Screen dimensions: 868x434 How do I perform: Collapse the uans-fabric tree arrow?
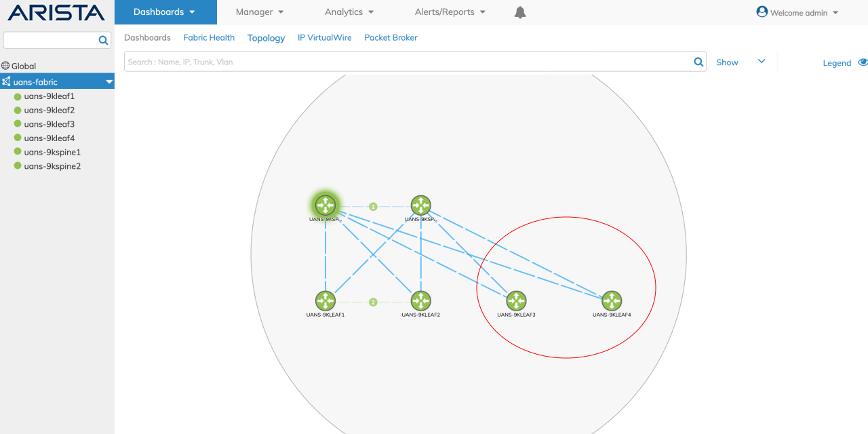(x=109, y=82)
